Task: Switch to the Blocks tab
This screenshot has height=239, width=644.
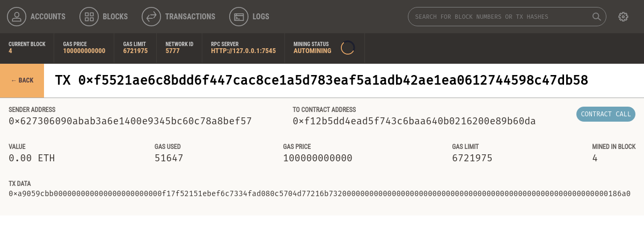Action: click(x=115, y=17)
